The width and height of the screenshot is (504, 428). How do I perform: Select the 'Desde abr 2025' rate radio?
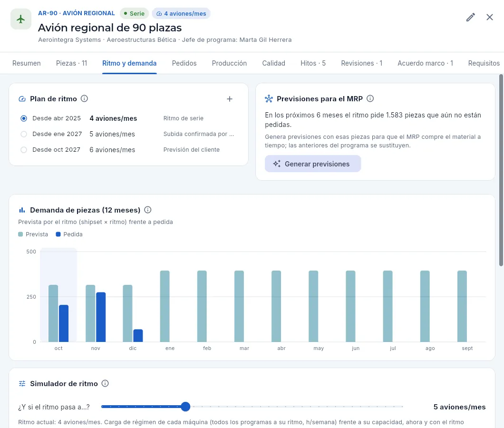point(24,118)
